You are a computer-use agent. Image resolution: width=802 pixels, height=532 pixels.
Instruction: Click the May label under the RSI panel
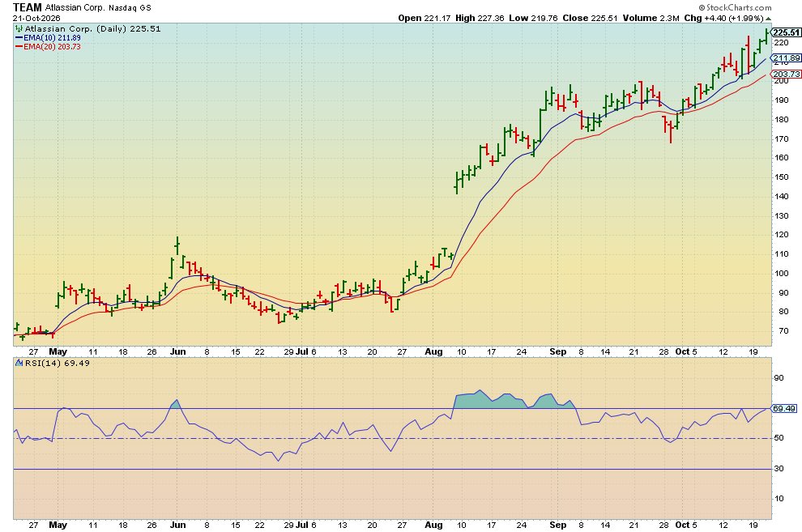point(58,525)
